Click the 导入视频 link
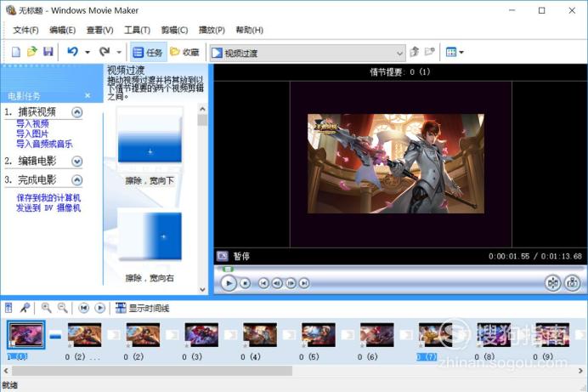The height and width of the screenshot is (392, 588). click(32, 124)
